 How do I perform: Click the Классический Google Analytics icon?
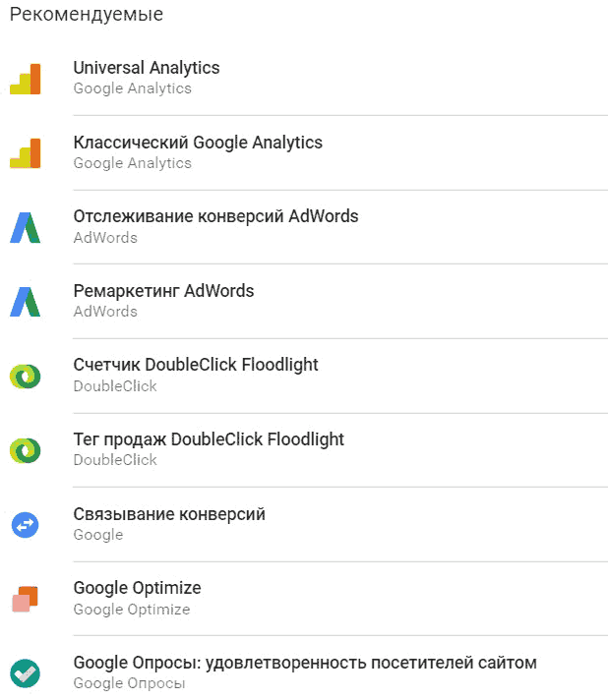tap(26, 153)
